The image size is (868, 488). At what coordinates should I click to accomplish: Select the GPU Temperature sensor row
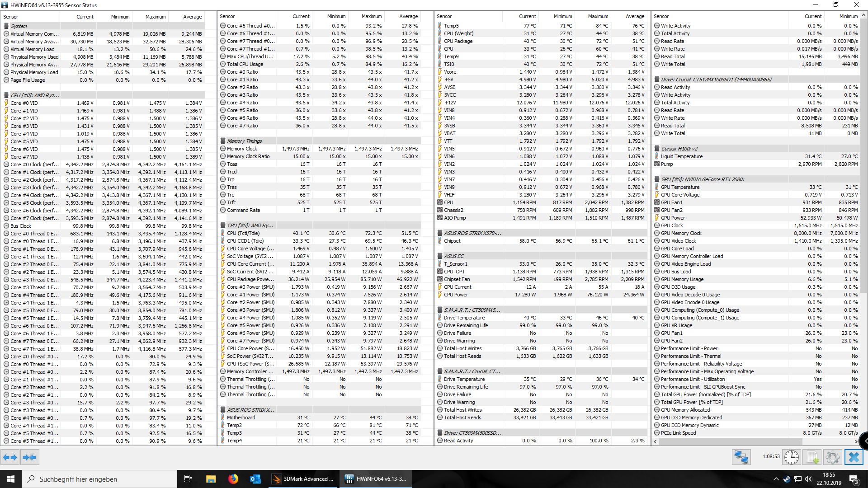681,187
